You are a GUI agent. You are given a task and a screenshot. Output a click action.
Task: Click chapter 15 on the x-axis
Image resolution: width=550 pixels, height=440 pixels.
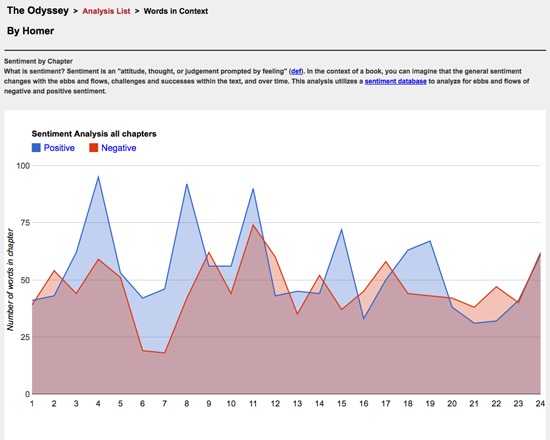coord(342,404)
